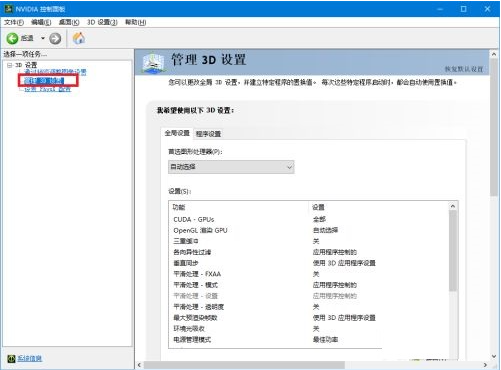Go to the Home page icon
This screenshot has width=501, height=370.
click(x=79, y=38)
